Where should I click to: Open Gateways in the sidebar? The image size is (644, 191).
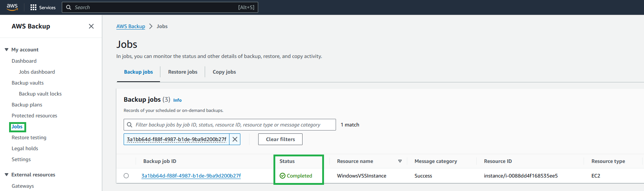(x=23, y=186)
